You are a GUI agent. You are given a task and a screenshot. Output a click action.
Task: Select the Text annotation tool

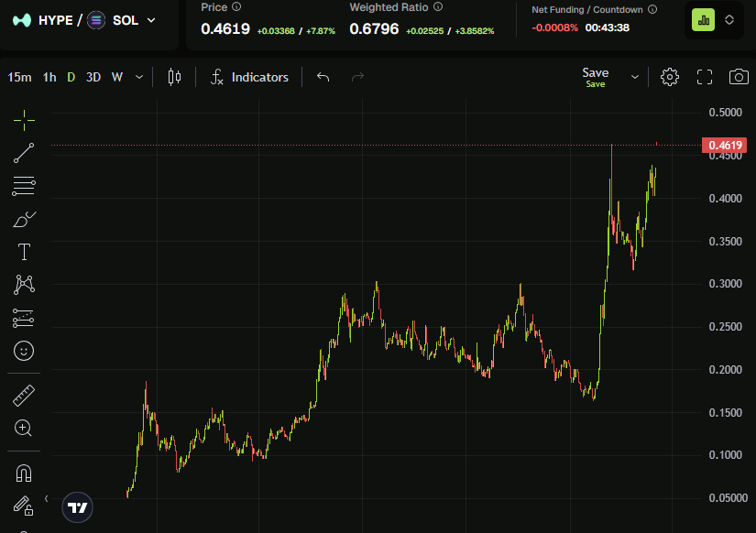24,252
